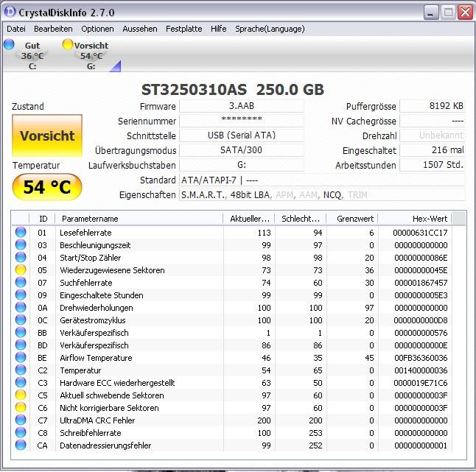Screen dimensions: 476x472
Task: Click the Schlecht column header
Action: [x=301, y=219]
